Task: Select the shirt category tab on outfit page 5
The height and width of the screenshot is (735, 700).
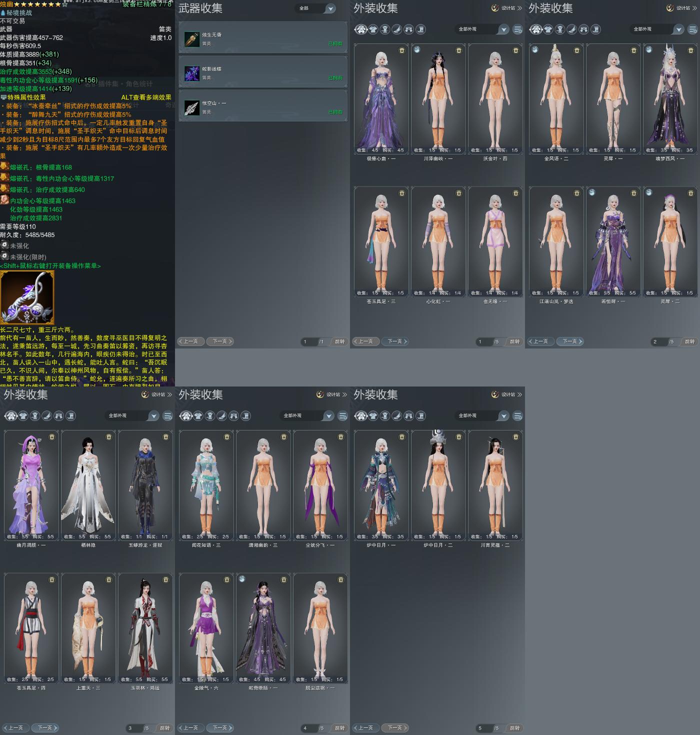Action: coord(373,416)
